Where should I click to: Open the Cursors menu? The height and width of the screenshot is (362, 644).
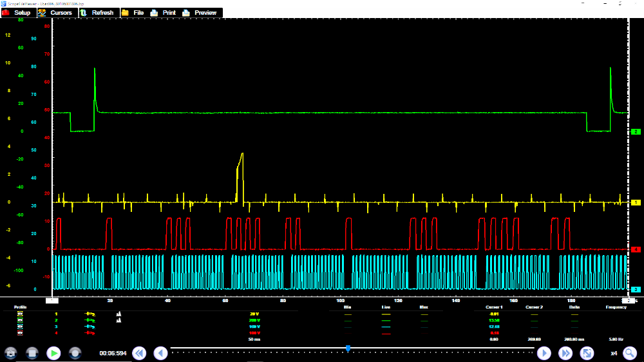(56, 13)
